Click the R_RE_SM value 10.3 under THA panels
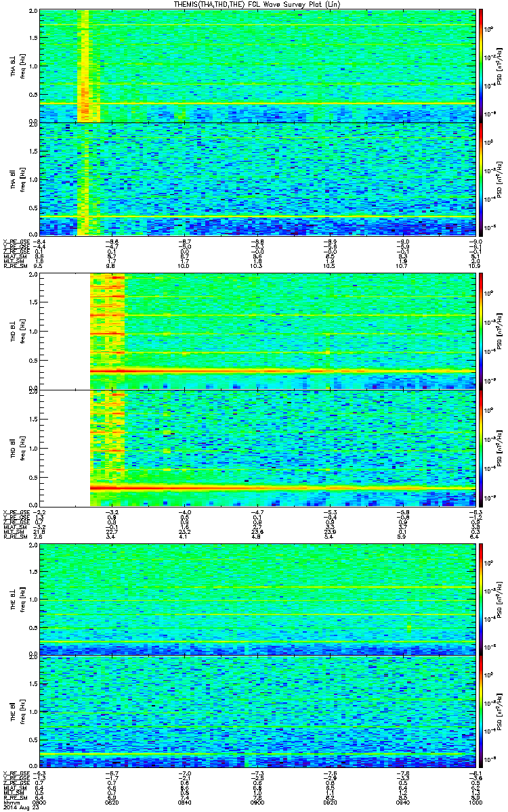Viewport: 508px width, 812px height. 257,267
